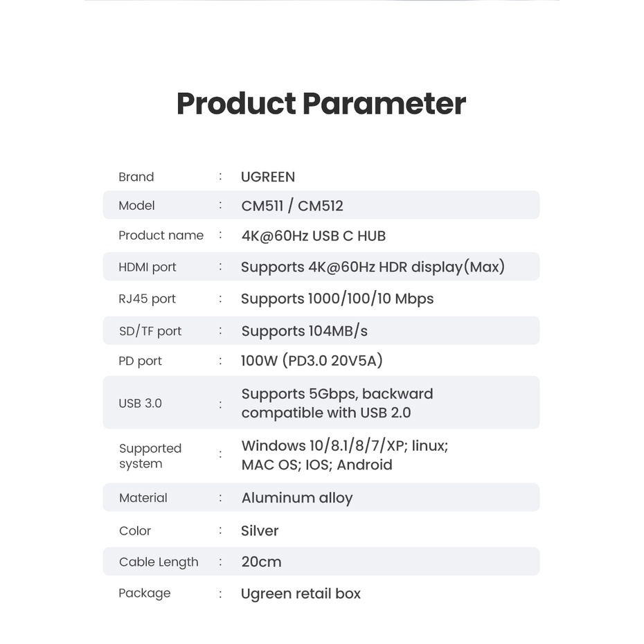644x644 pixels.
Task: Select the Ugreen retail box text
Action: tap(301, 593)
